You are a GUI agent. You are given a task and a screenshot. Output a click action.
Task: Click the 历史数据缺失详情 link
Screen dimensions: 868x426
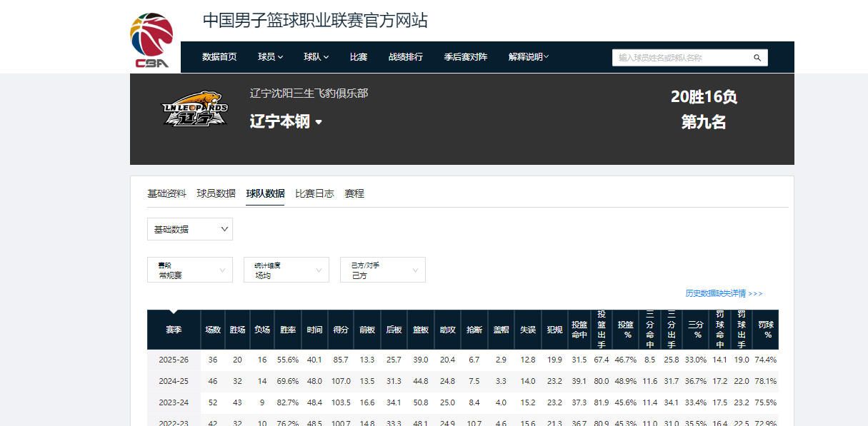(x=724, y=293)
